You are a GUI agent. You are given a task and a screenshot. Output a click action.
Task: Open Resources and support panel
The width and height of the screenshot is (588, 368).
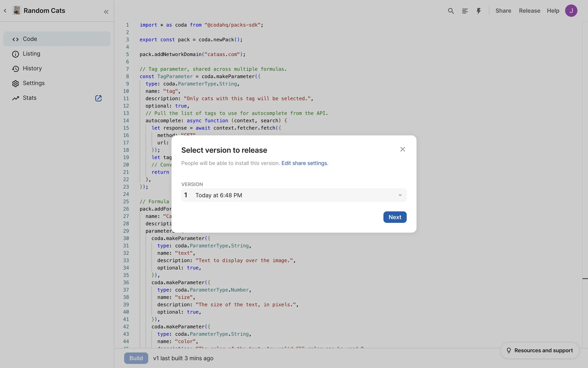540,350
